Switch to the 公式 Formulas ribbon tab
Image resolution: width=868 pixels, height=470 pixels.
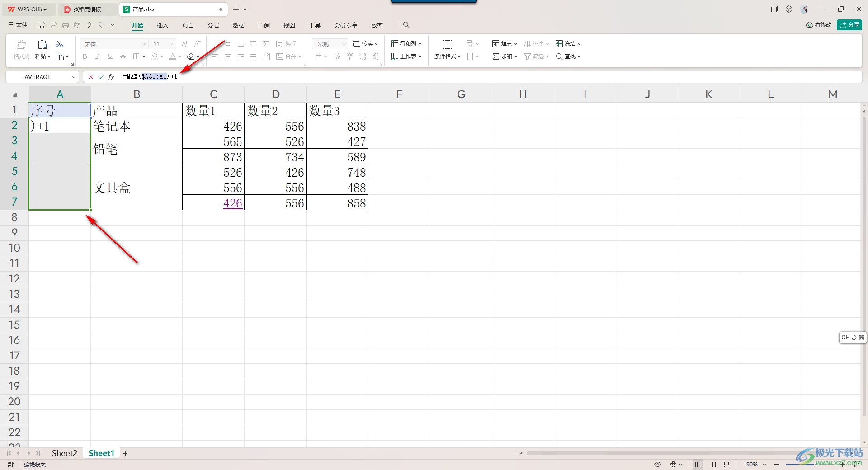[x=213, y=25]
